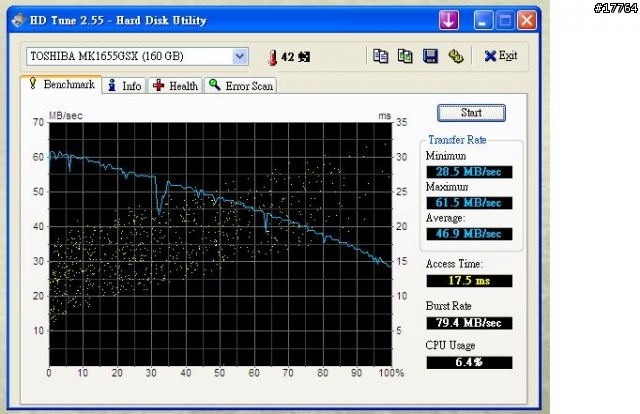Open the drive selection dropdown arrow
Viewport: 640px width, 414px height.
[240, 56]
